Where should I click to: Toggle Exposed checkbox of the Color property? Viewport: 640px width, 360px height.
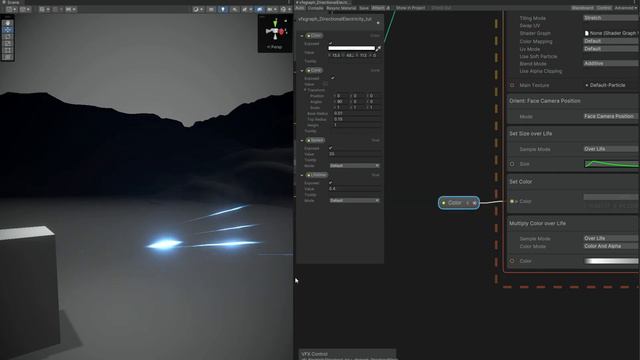click(x=330, y=43)
